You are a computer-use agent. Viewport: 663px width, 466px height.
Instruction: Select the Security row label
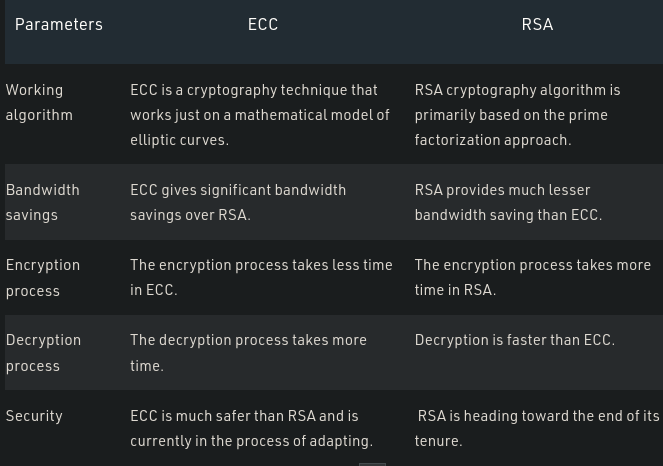pyautogui.click(x=34, y=416)
